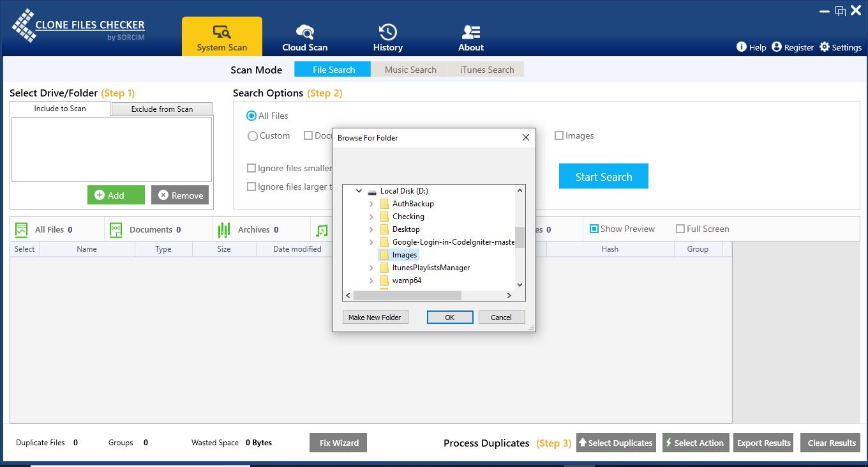Close the Browse For Folder dialog
868x467 pixels.
(x=525, y=137)
